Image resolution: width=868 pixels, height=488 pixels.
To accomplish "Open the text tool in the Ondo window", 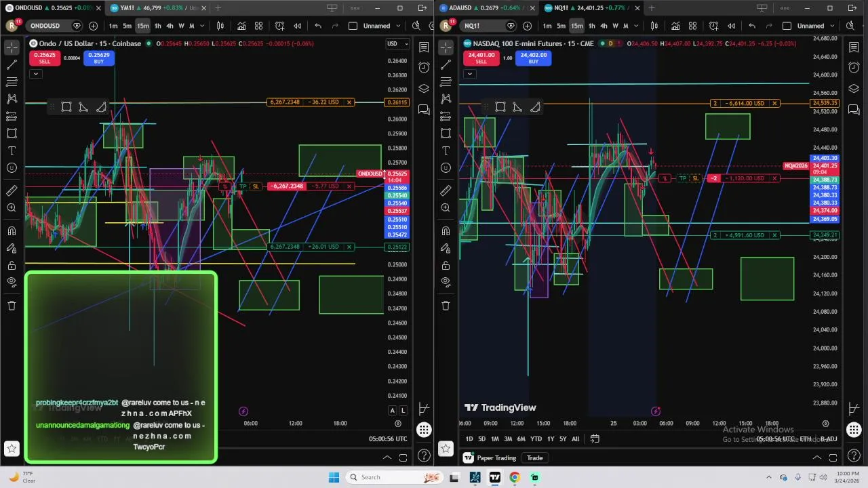I will [12, 150].
